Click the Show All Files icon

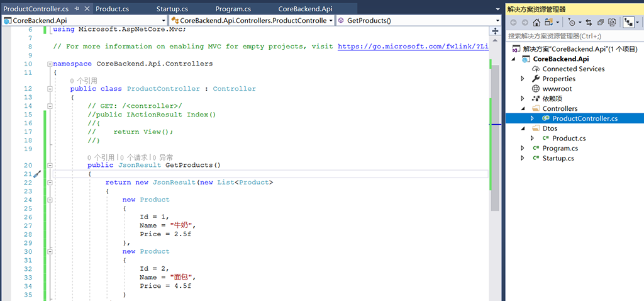pyautogui.click(x=612, y=22)
